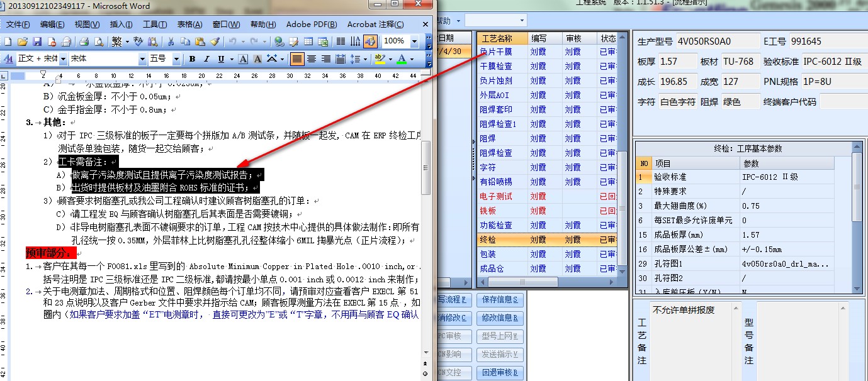Expand the highlight color dropdown arrow

[x=390, y=59]
